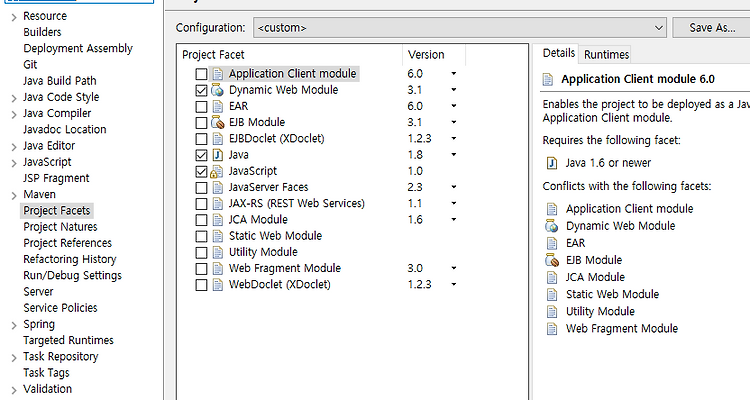Click the Java 1.6 or newer requirement icon
Image resolution: width=750 pixels, height=400 pixels.
[x=551, y=163]
